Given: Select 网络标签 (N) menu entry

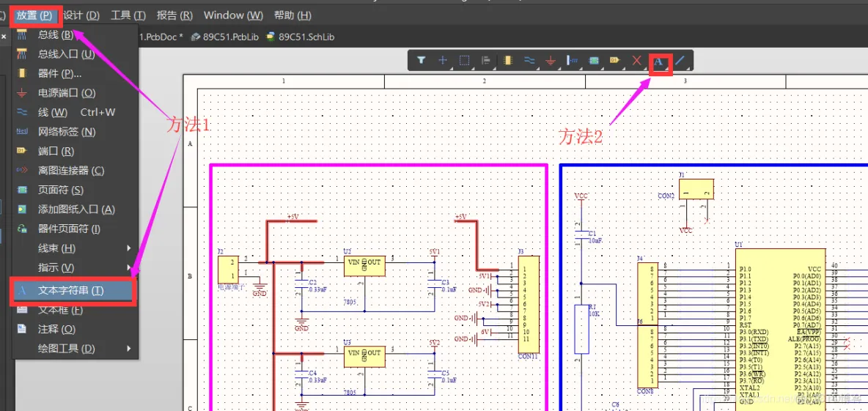Looking at the screenshot, I should click(x=76, y=132).
